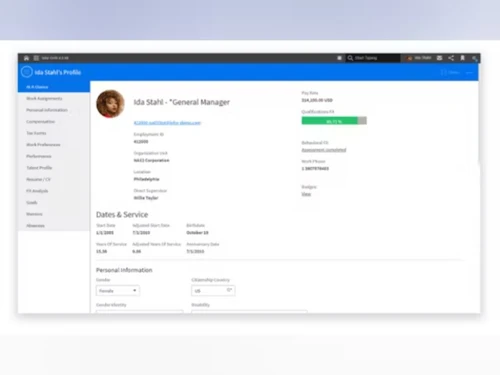Click the bookmark icon in top bar
The height and width of the screenshot is (375, 500).
[463, 58]
